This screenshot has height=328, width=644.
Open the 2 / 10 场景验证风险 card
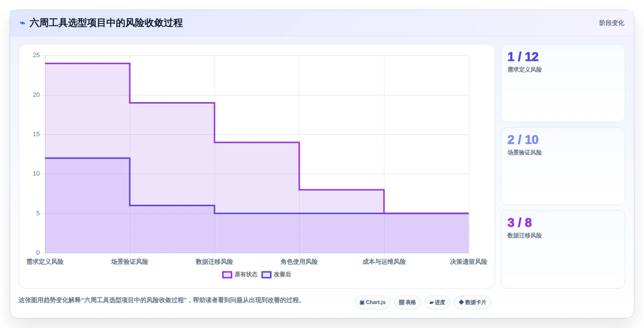[x=563, y=166]
